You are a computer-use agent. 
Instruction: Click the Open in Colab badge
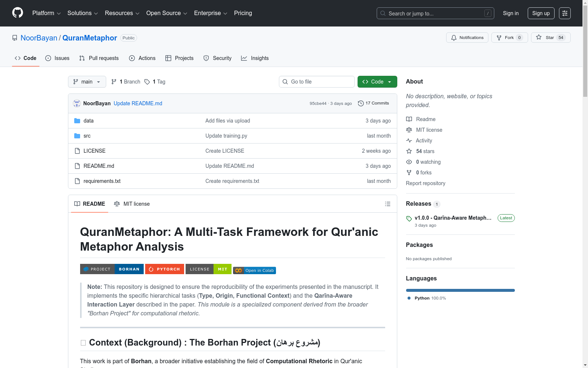coord(254,270)
